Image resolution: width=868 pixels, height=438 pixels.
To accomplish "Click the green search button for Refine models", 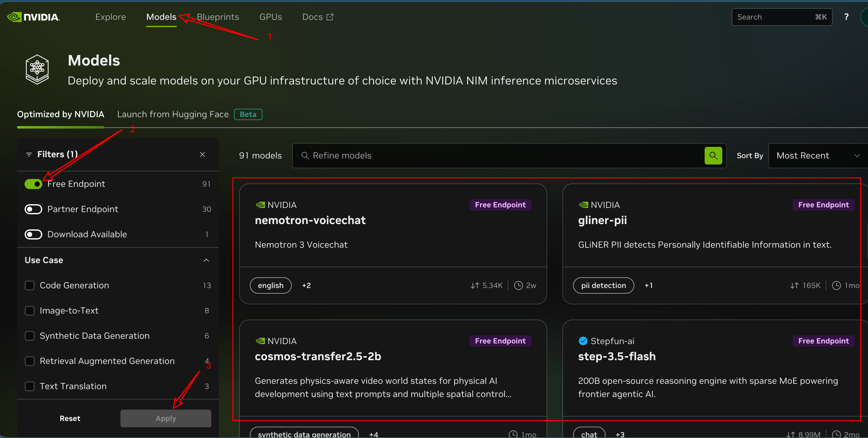I will point(713,156).
